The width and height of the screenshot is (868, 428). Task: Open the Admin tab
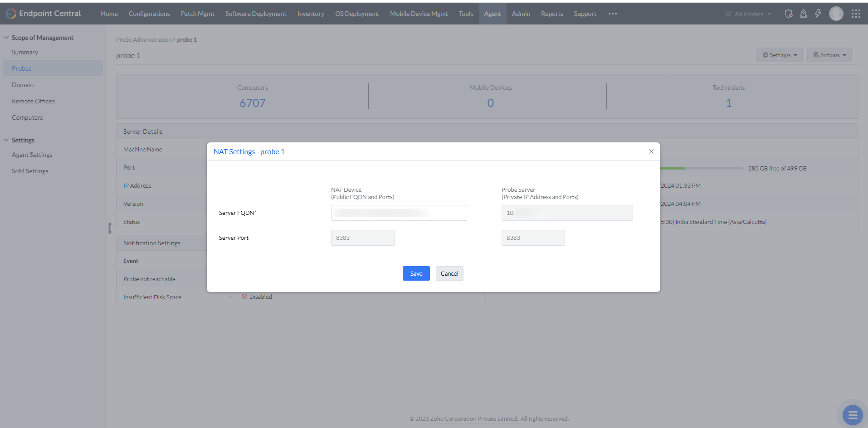point(521,14)
